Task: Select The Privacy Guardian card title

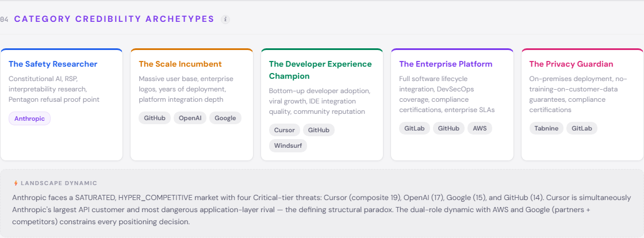Action: tap(571, 64)
